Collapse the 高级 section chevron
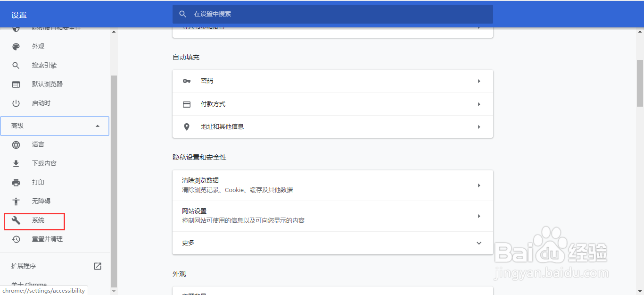644x295 pixels. click(x=98, y=126)
